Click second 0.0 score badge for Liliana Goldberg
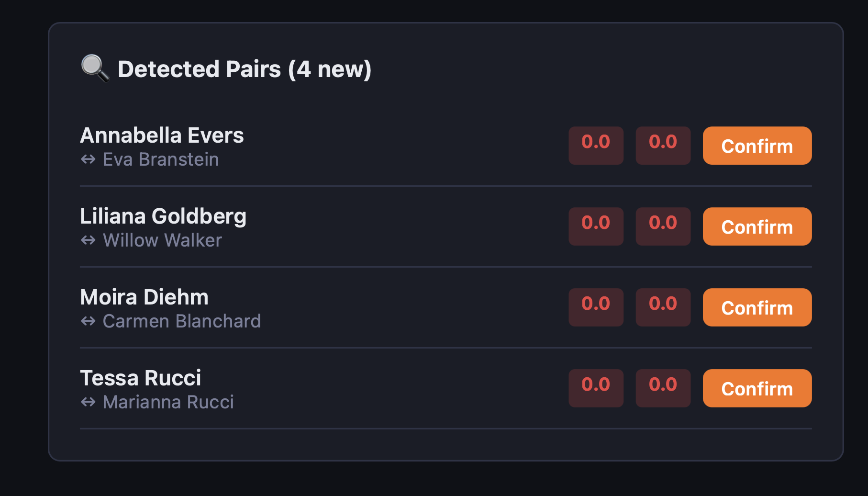 pyautogui.click(x=663, y=226)
